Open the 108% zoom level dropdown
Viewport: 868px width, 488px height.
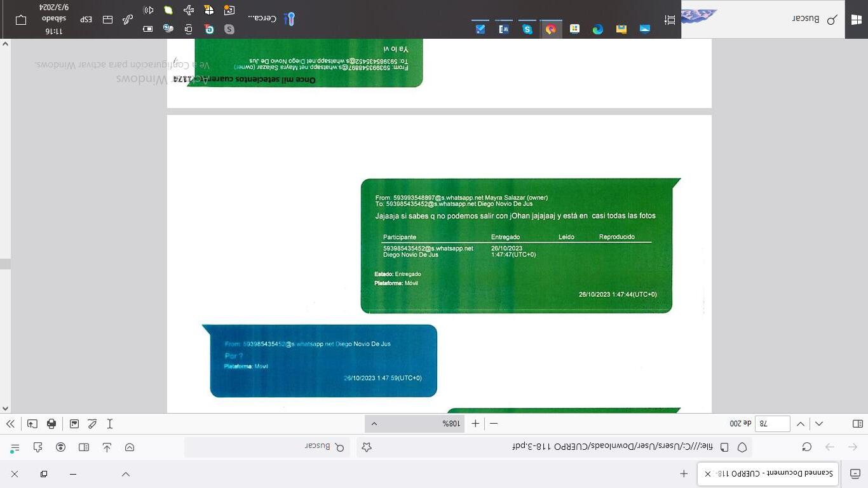(x=414, y=424)
